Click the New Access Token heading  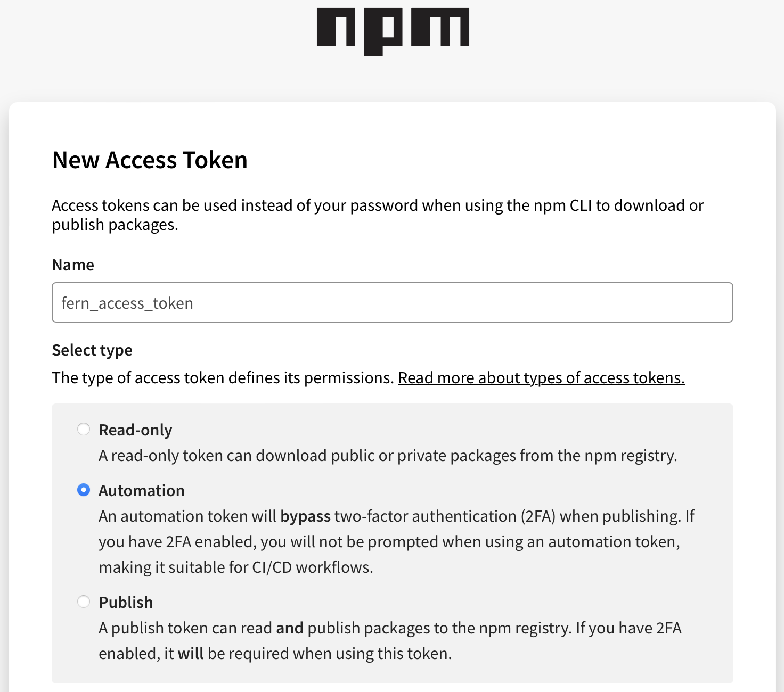tap(150, 160)
